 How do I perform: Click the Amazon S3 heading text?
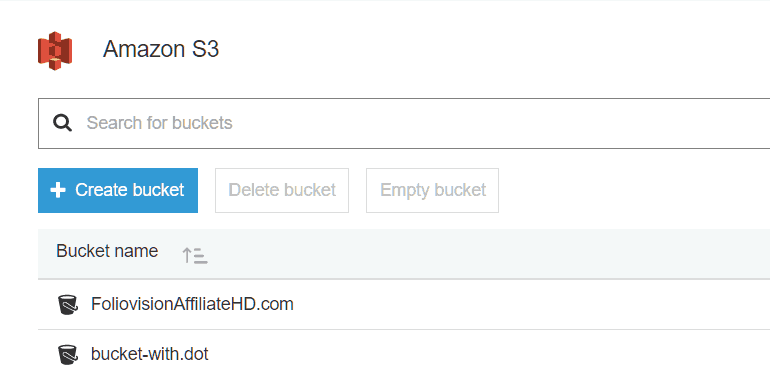[161, 50]
